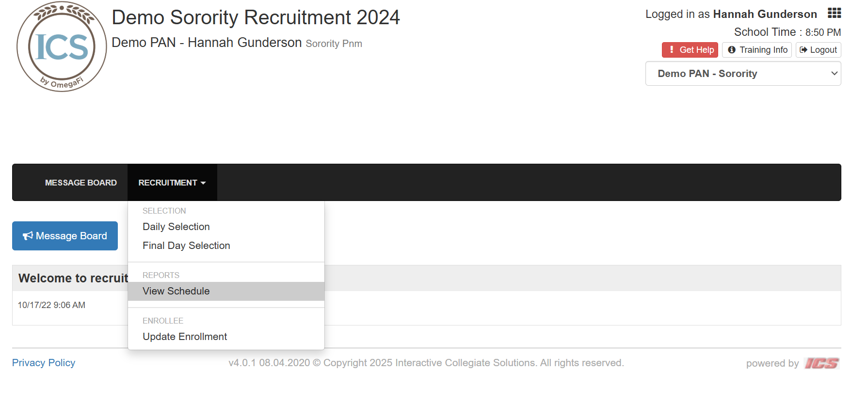Click the sign-out arrow icon
Image resolution: width=868 pixels, height=402 pixels.
pos(804,50)
